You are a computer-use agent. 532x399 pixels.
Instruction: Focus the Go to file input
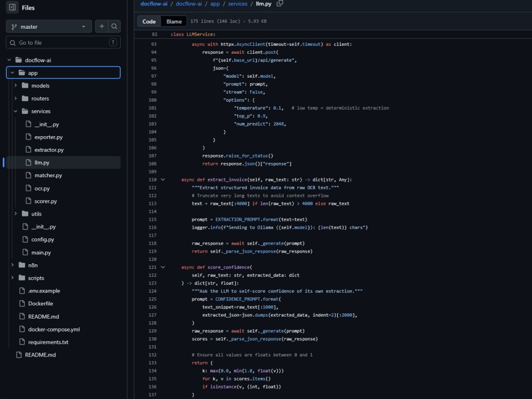pos(63,43)
